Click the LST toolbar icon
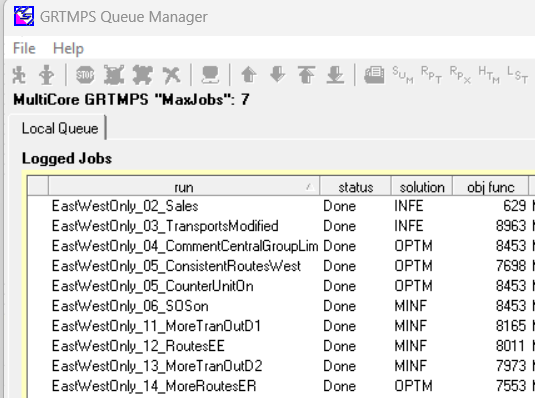 click(517, 75)
